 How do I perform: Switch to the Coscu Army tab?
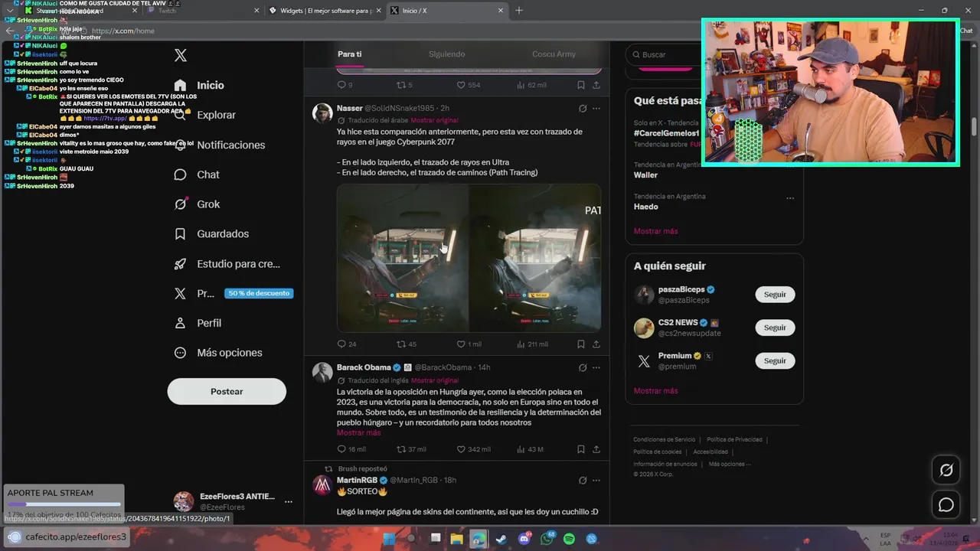click(554, 54)
